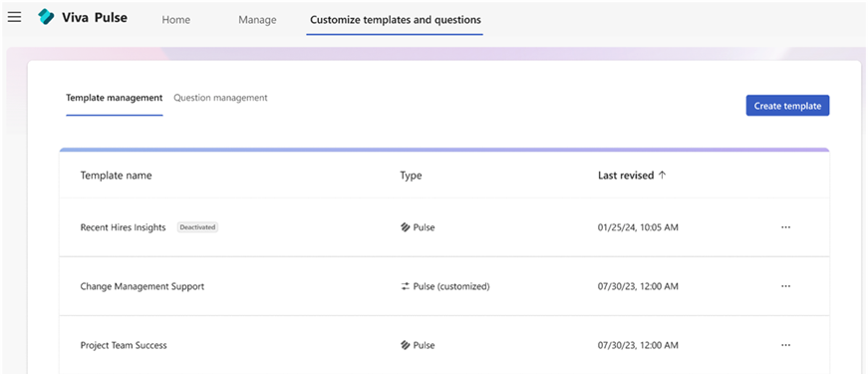
Task: Click Pulse type text for Recent Hires Insights
Action: pos(424,227)
